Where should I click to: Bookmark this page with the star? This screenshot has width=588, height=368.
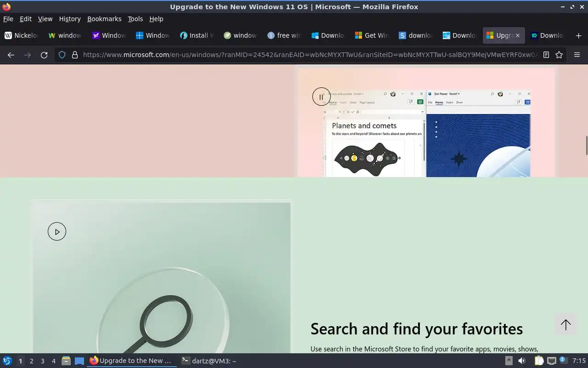pyautogui.click(x=559, y=55)
